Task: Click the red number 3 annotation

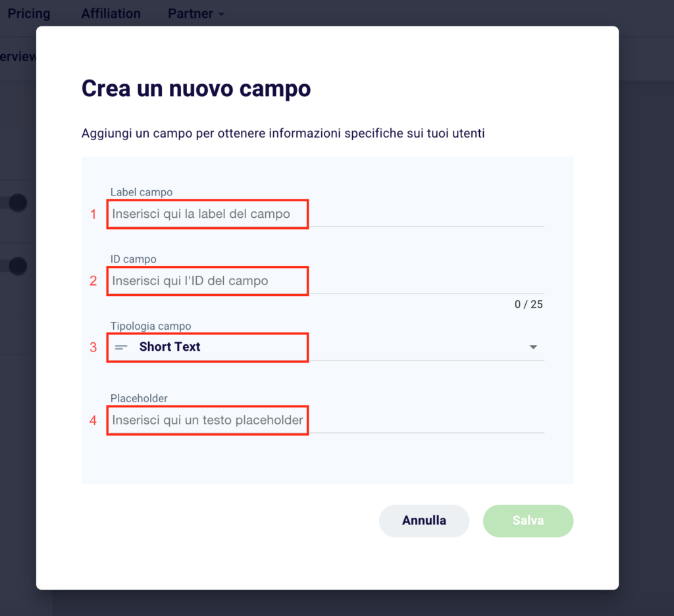Action: click(x=93, y=347)
